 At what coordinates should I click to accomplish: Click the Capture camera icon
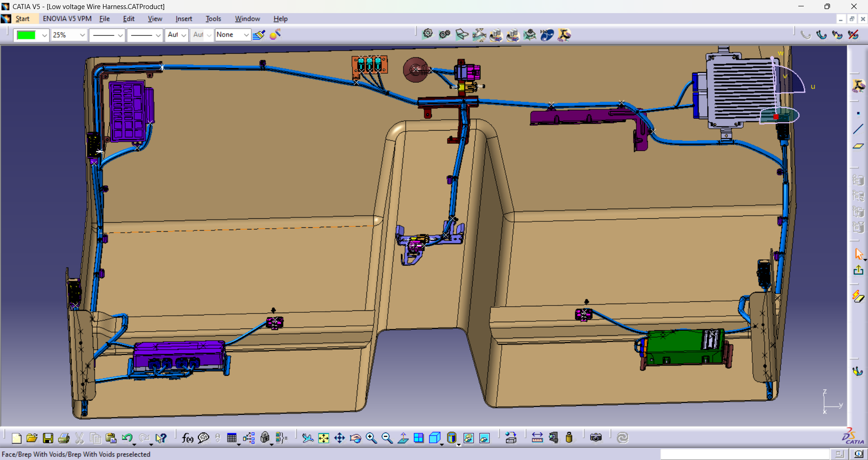click(596, 438)
